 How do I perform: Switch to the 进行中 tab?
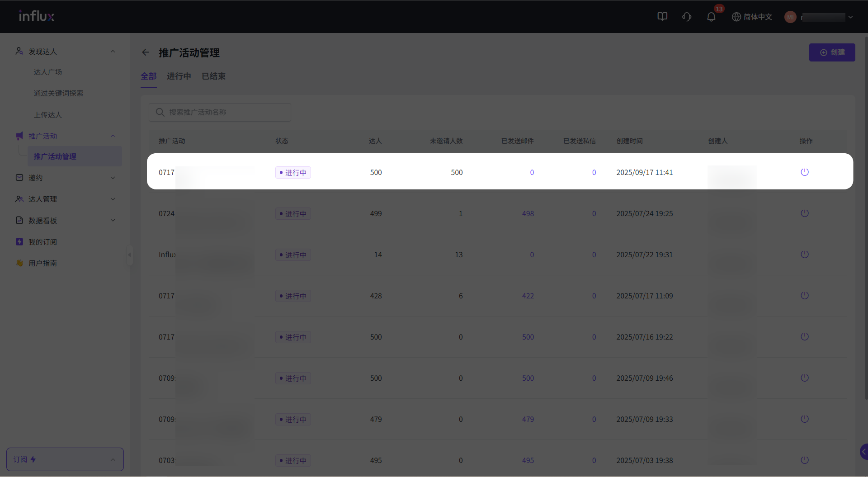pos(179,76)
